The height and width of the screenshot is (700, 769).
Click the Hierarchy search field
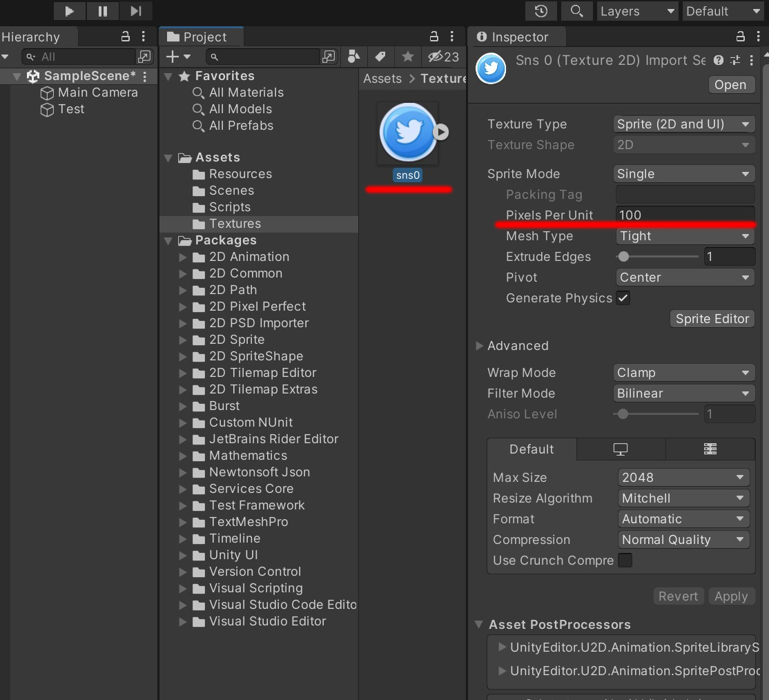79,57
